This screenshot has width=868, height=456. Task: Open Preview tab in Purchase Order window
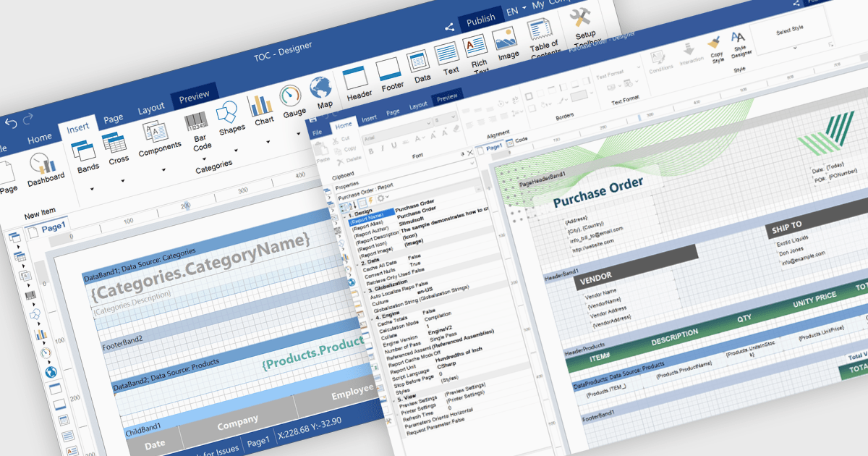coord(446,98)
